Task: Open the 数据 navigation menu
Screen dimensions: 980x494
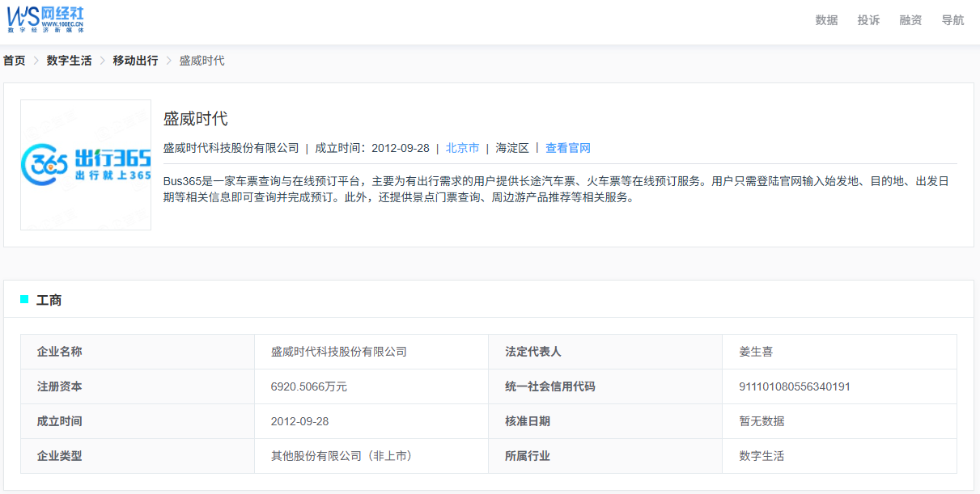Action: (826, 20)
